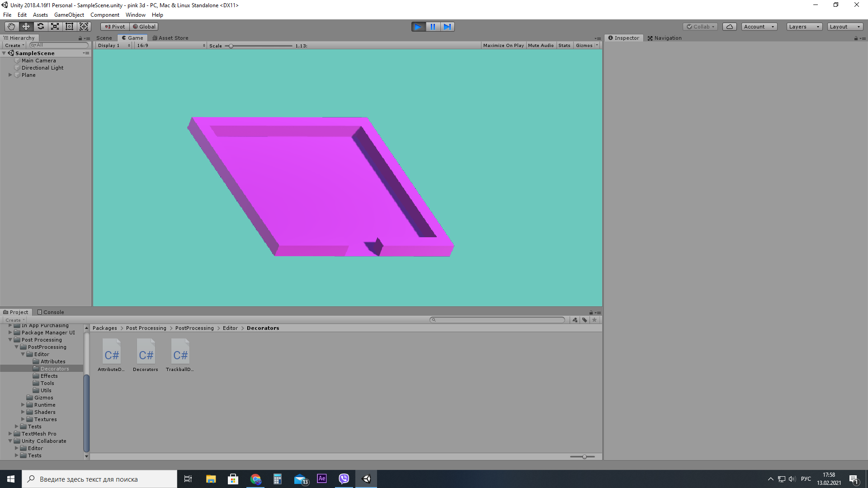Select Main Camera in Hierarchy
This screenshot has height=488, width=868.
[39, 61]
